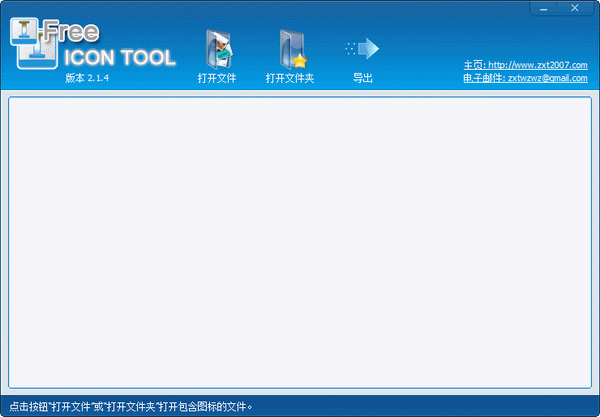Click inside the empty icon list area
This screenshot has height=417, width=600.
pos(300,243)
